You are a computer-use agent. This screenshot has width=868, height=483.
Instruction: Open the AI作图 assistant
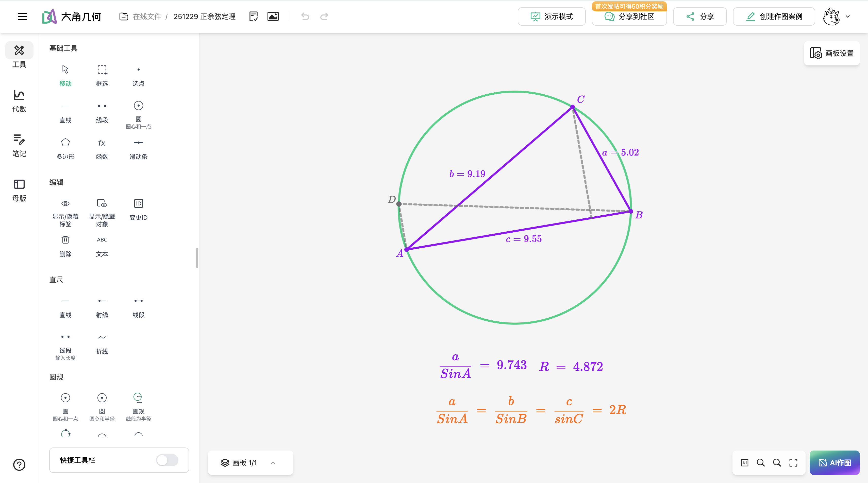tap(834, 462)
